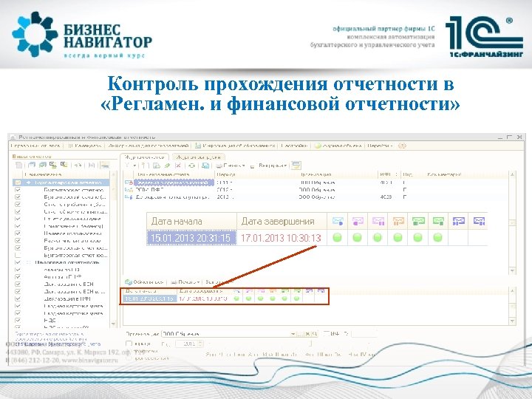This screenshot has height=399, width=532.
Task: Click the copy report icon in the journal toolbar
Action: pyautogui.click(x=157, y=166)
